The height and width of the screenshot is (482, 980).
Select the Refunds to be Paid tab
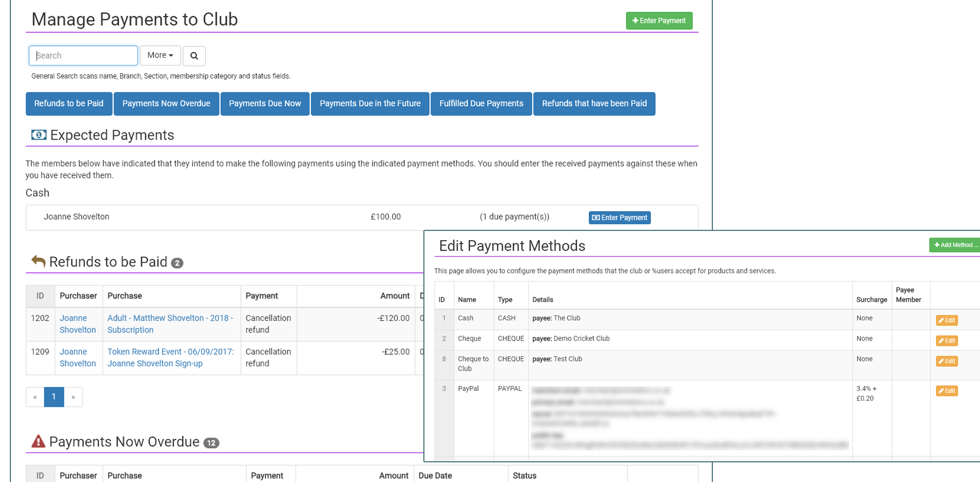pos(69,104)
